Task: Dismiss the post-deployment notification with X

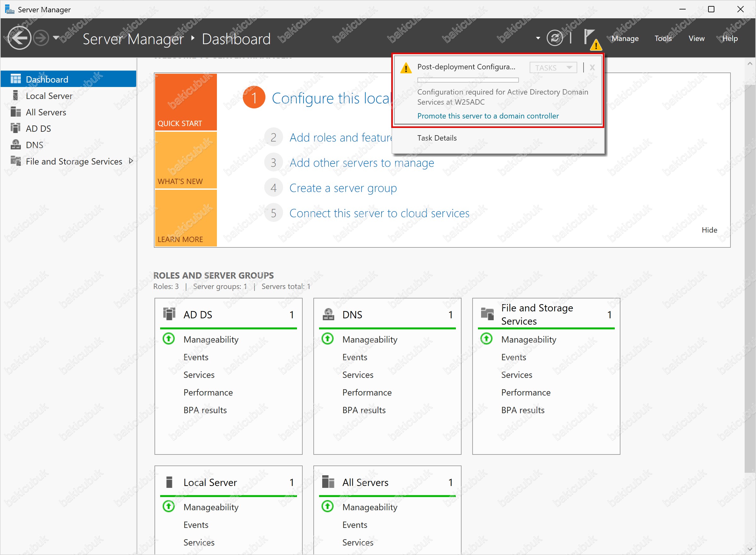Action: pos(592,67)
